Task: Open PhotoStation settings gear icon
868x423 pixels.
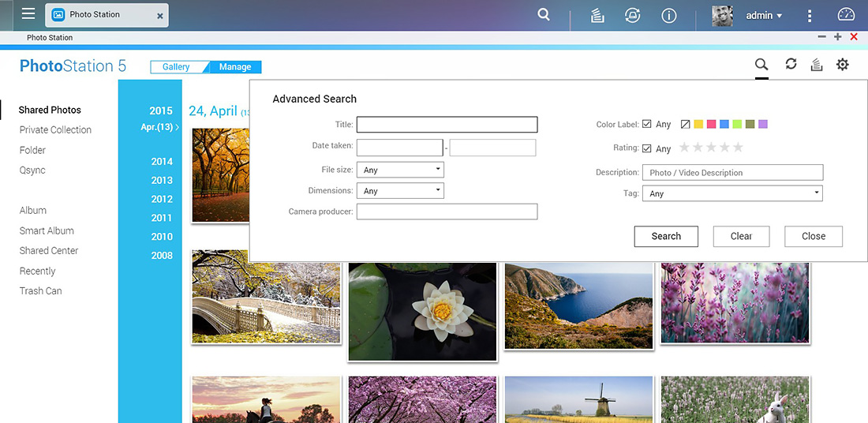Action: (842, 65)
